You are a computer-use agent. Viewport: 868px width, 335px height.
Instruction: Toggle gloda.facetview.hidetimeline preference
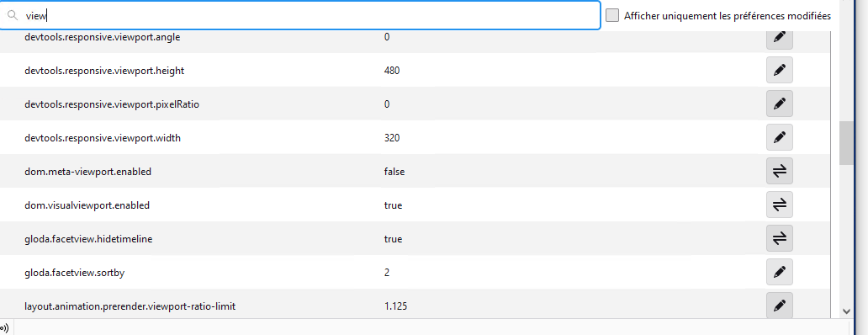(x=780, y=239)
